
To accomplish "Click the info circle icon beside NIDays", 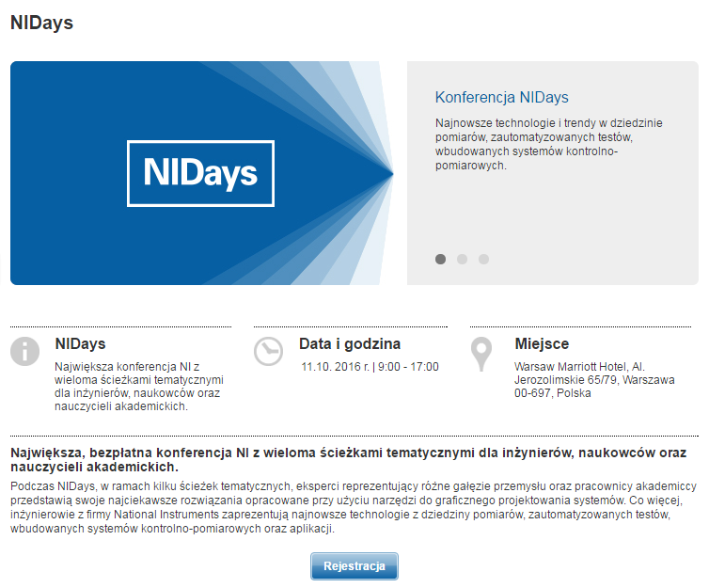I will 24,351.
